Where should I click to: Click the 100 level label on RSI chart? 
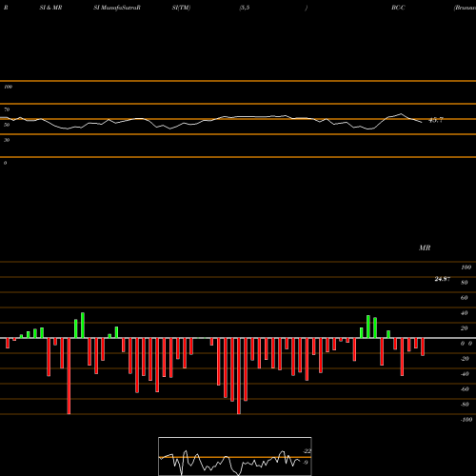[8, 87]
